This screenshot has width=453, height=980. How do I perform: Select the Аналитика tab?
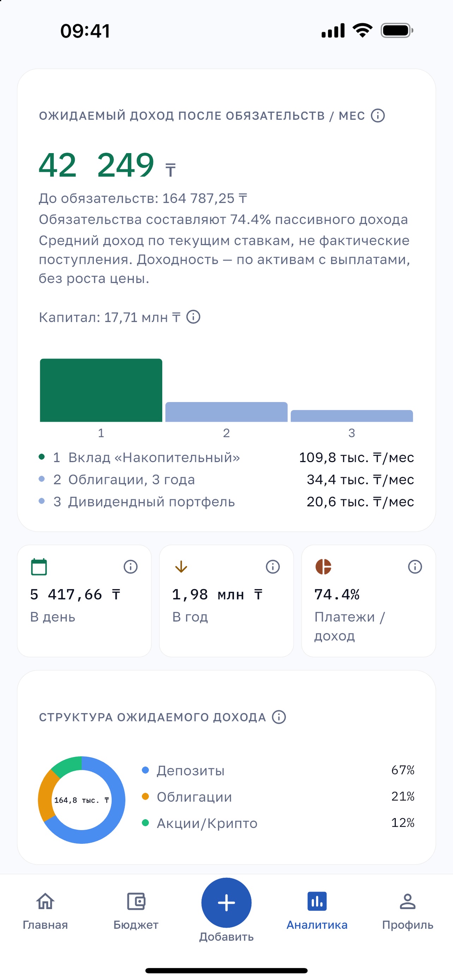pos(317,911)
